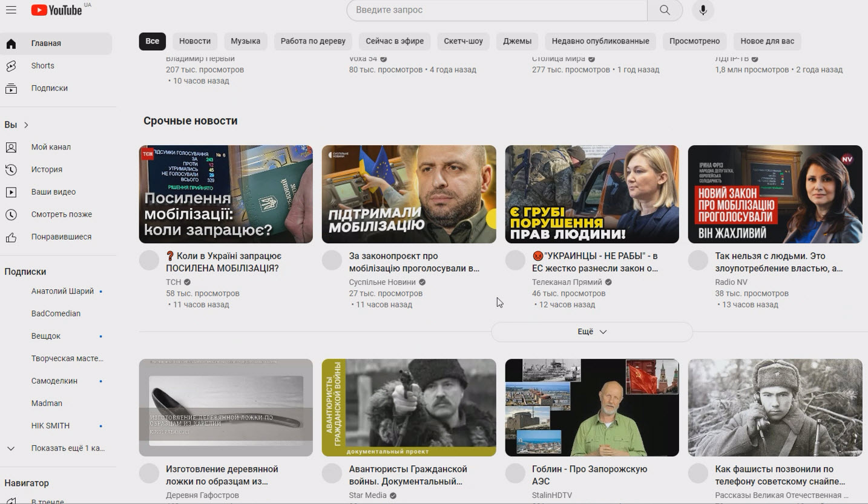Click the YouTube logo
The image size is (868, 504).
point(57,10)
